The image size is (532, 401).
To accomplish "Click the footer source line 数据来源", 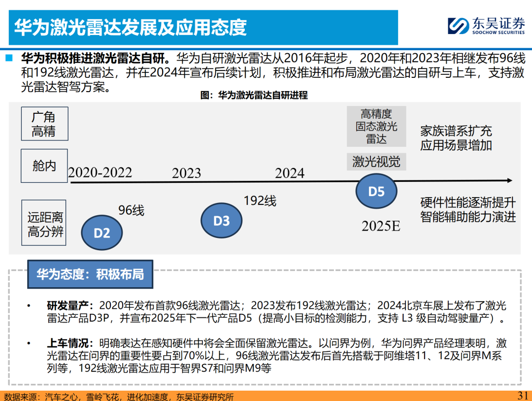I will (x=119, y=397).
